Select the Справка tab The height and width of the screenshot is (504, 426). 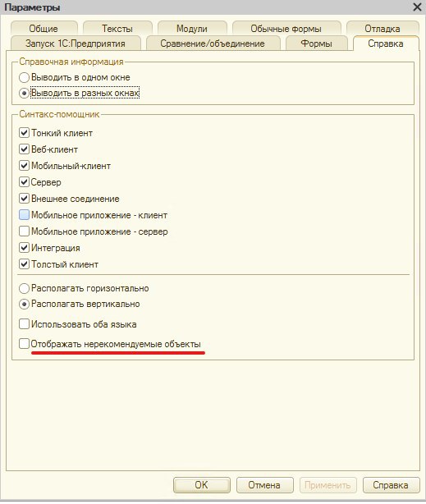pos(386,44)
